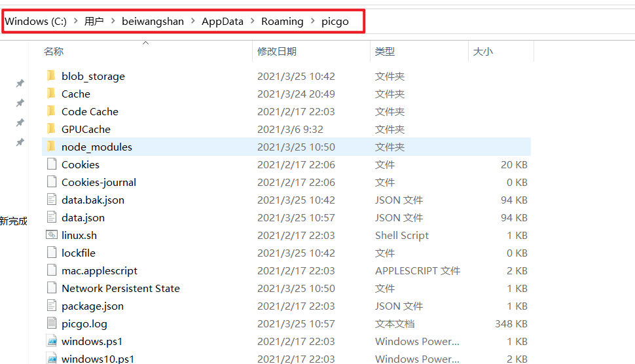Screen dimensions: 635x364
Task: Select the package.json file name
Action: [92, 306]
